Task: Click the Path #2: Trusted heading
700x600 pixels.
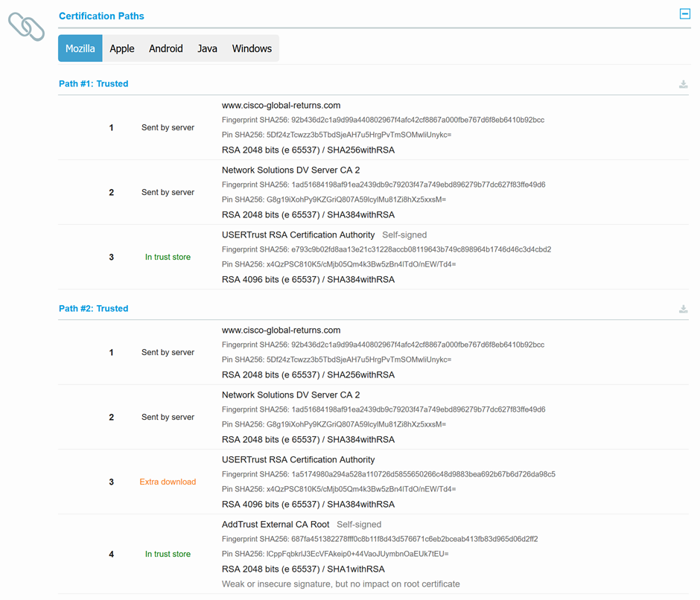Action: click(x=93, y=309)
